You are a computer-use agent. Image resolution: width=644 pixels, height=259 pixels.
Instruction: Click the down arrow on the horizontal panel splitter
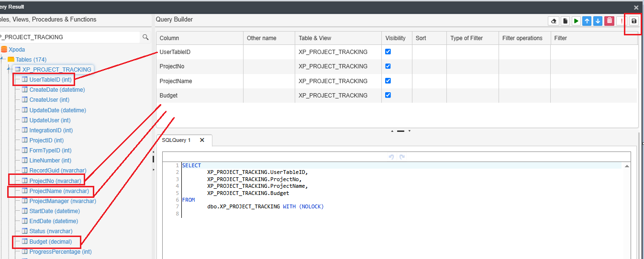pos(409,131)
